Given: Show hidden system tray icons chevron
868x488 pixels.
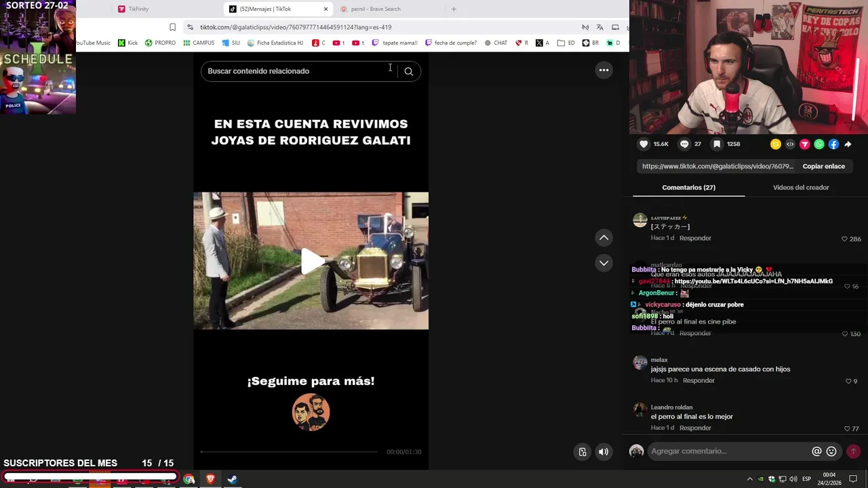Looking at the screenshot, I should coord(749,479).
